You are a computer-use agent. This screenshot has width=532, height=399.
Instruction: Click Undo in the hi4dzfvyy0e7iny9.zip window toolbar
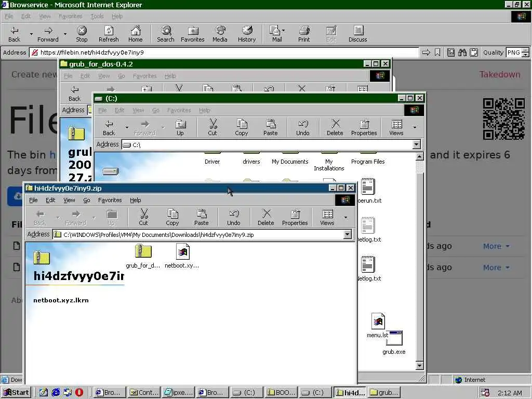(x=233, y=217)
